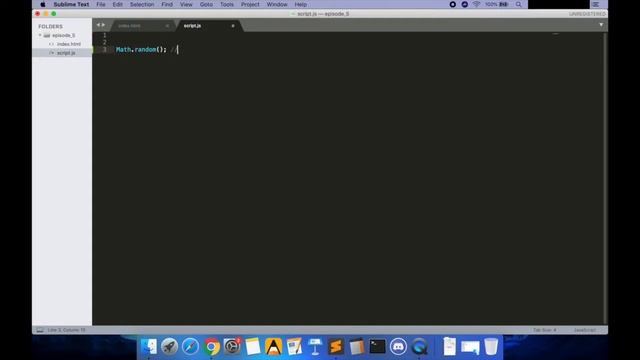Click the FOLDERS sidebar heading

(x=51, y=27)
